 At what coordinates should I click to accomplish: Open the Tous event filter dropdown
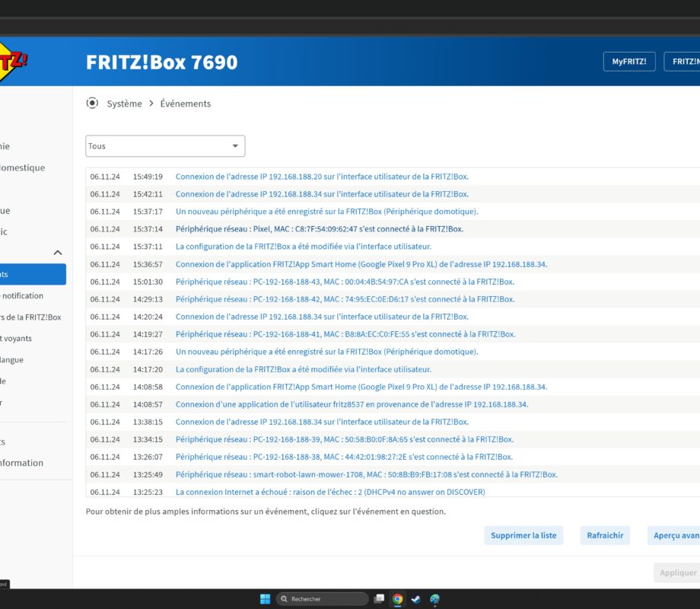click(165, 146)
